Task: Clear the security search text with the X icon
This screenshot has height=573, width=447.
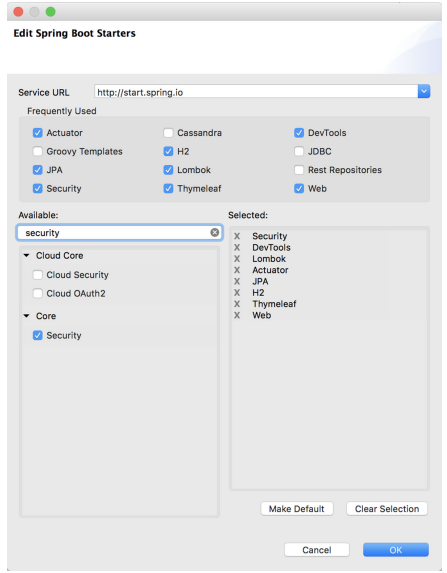Action: [215, 232]
